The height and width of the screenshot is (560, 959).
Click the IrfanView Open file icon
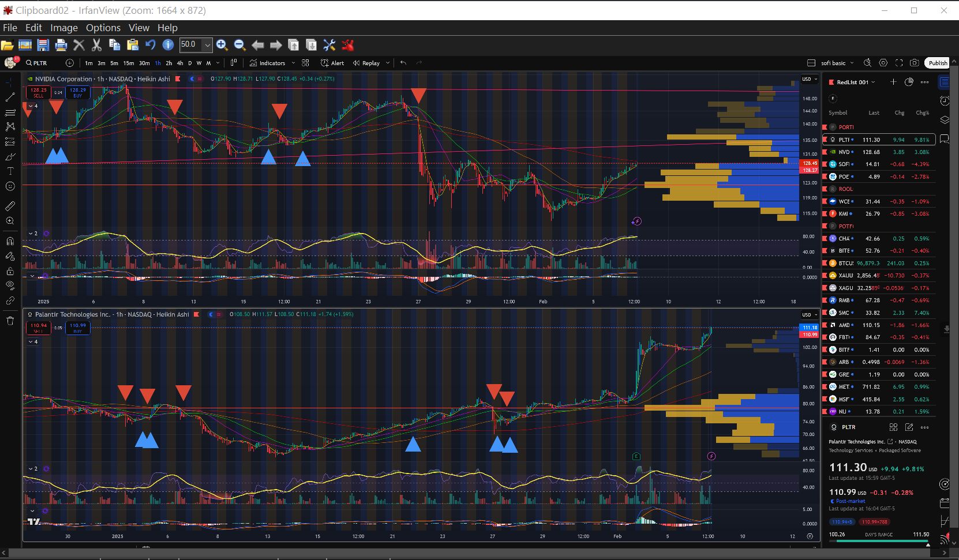[8, 45]
